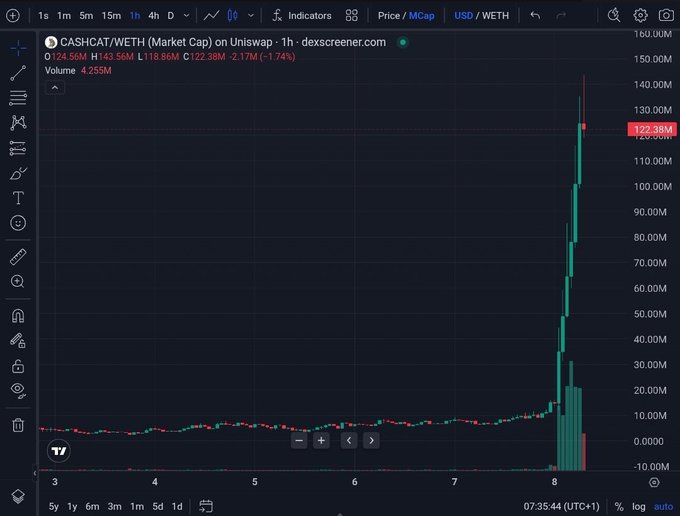This screenshot has width=680, height=516.
Task: Toggle auto scale
Action: click(664, 506)
